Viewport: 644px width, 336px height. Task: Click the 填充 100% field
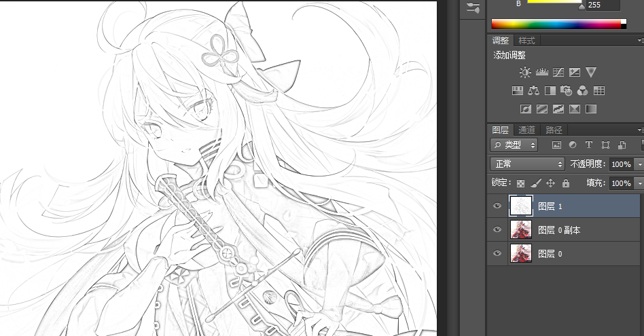tap(622, 183)
